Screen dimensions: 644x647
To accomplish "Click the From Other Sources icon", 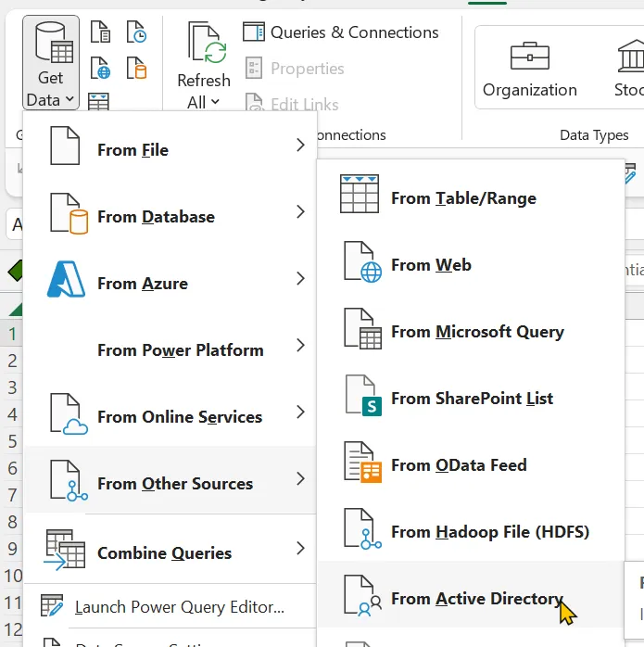I will (69, 481).
